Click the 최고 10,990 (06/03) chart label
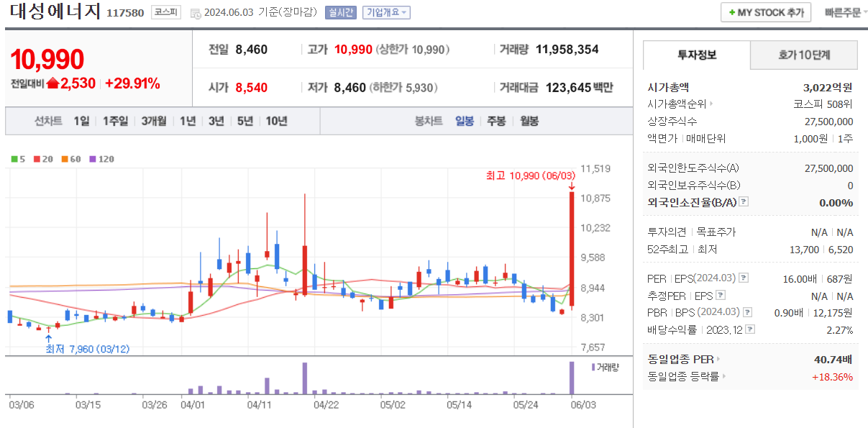868x428 pixels. pos(531,176)
